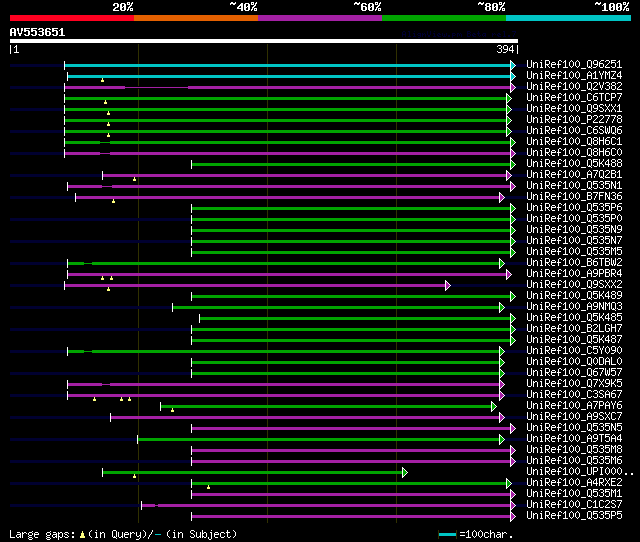Click the UniRef100_A9NMQ3 label

coord(574,307)
